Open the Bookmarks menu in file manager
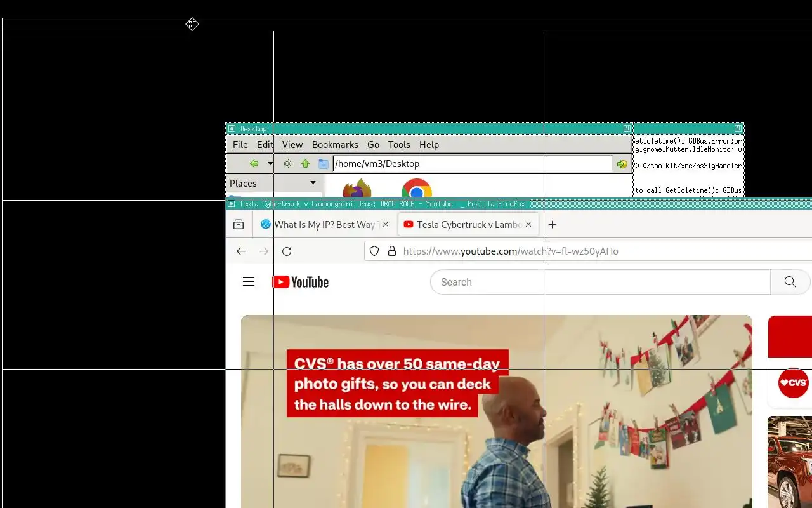 point(335,145)
